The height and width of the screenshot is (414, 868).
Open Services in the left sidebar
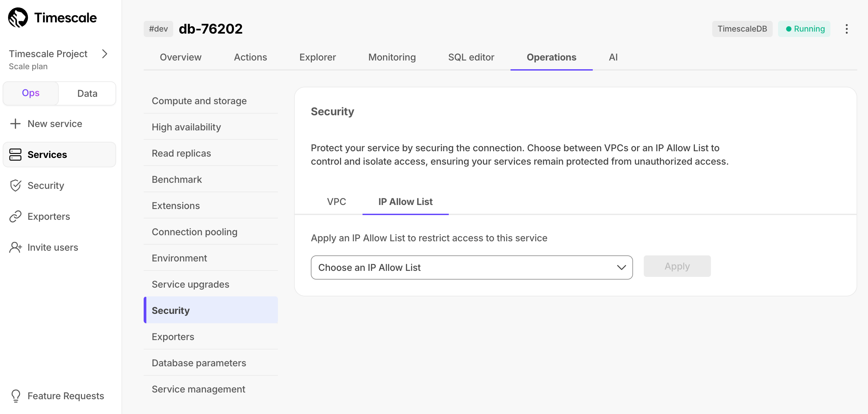[x=59, y=155]
